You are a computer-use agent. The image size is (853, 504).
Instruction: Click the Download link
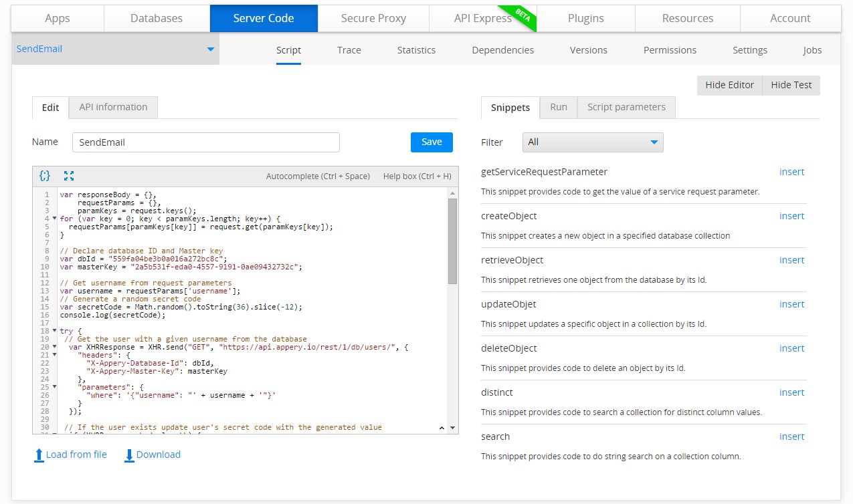(x=159, y=455)
